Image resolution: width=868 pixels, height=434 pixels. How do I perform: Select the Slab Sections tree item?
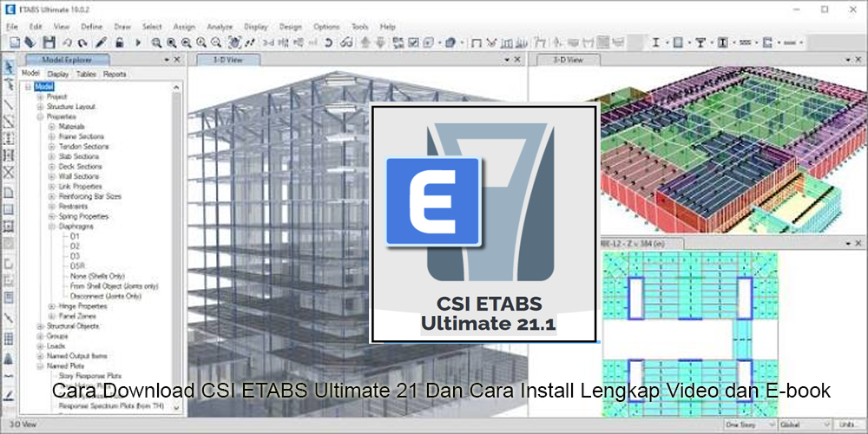[79, 156]
